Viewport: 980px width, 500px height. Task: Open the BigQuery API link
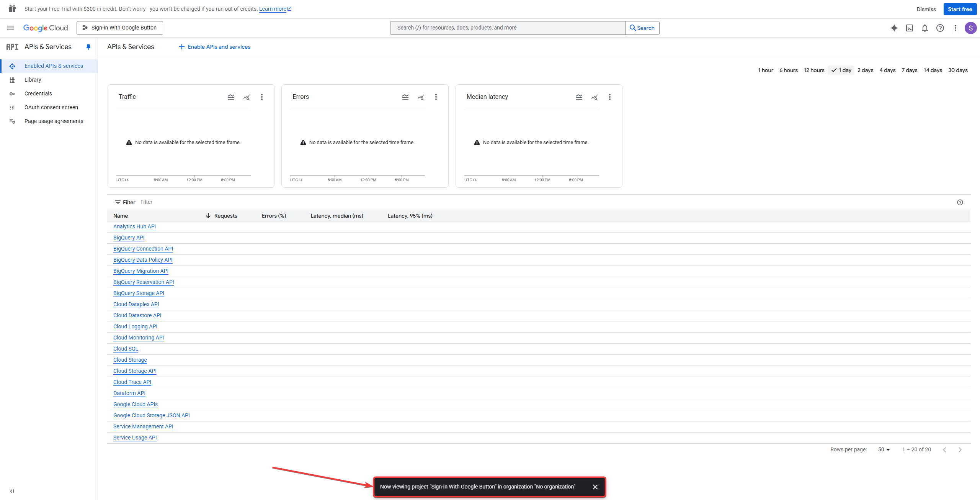[129, 238]
